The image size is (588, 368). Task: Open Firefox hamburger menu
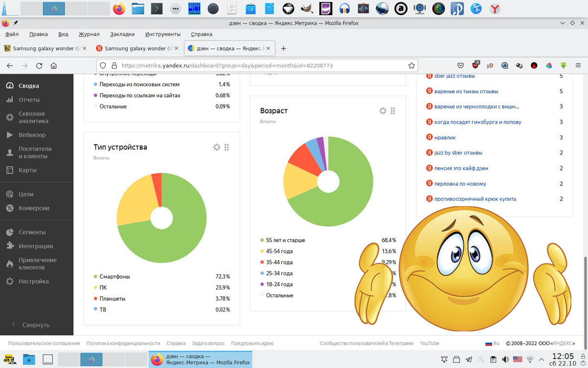click(x=578, y=65)
